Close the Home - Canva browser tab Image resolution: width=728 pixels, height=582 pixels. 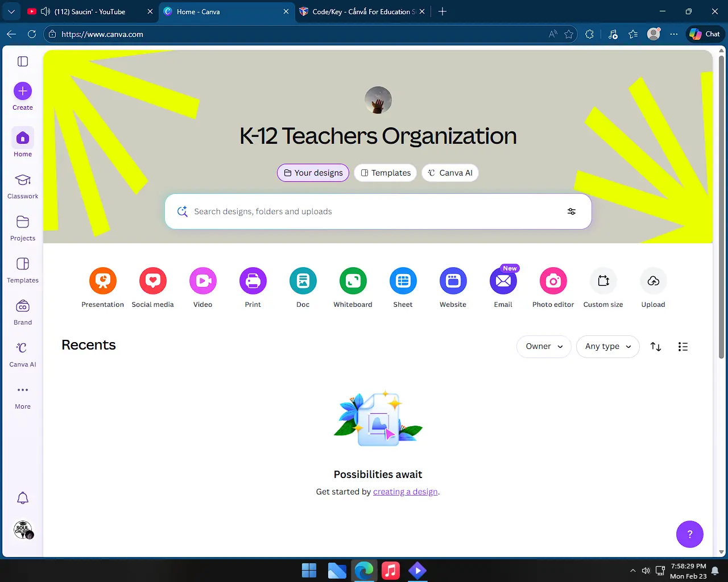286,11
